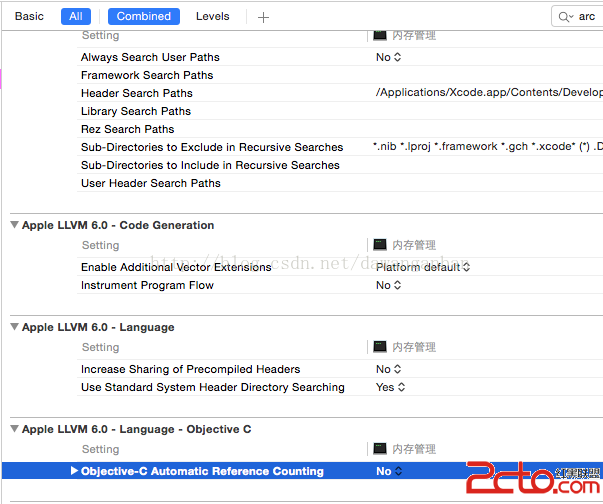
Task: Select Header Search Paths setting
Action: pyautogui.click(x=137, y=93)
